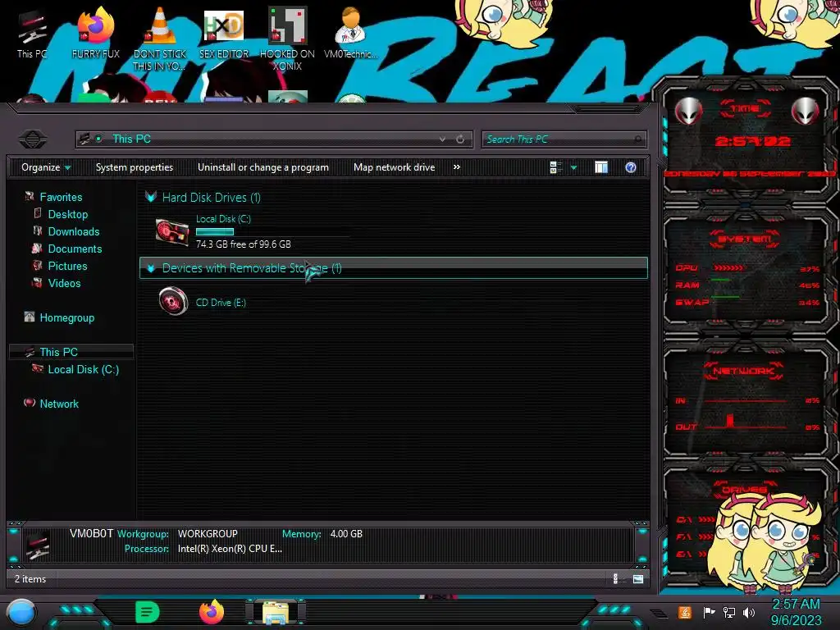Click Uninstall or change a program
The height and width of the screenshot is (630, 840).
click(x=263, y=167)
